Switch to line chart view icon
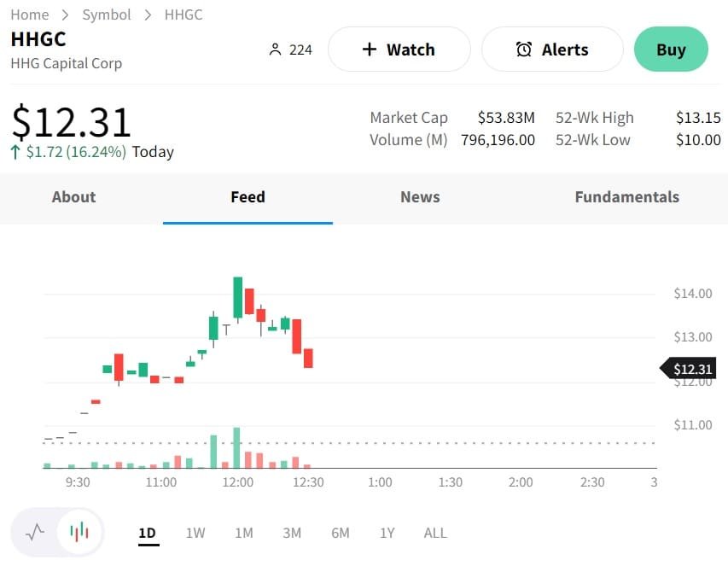 (35, 533)
